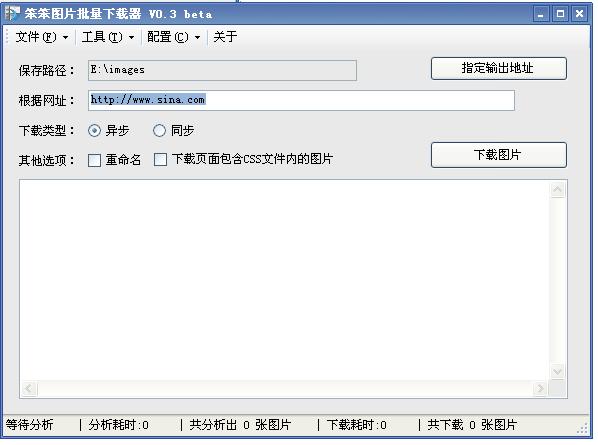
Task: Click the 等待分析 status text
Action: [29, 425]
